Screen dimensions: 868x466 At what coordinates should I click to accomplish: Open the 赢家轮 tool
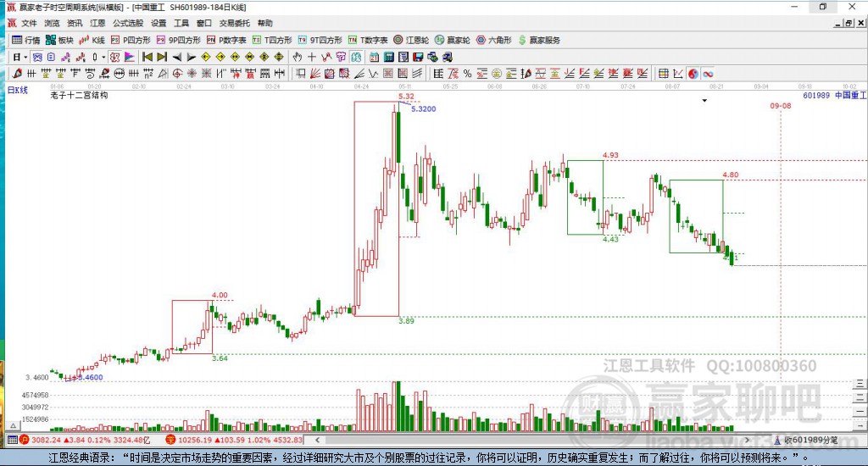click(x=453, y=40)
